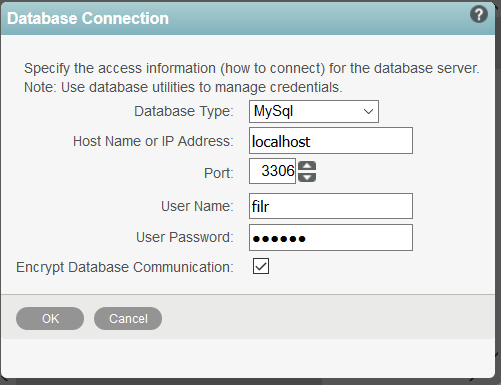501x385 pixels.
Task: Open the Database Type MySql dropdown
Action: [314, 111]
